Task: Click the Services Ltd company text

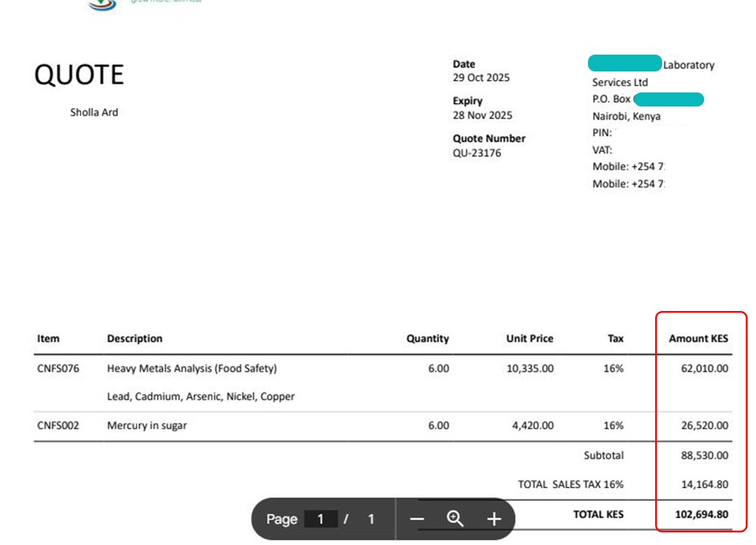Action: [x=620, y=83]
